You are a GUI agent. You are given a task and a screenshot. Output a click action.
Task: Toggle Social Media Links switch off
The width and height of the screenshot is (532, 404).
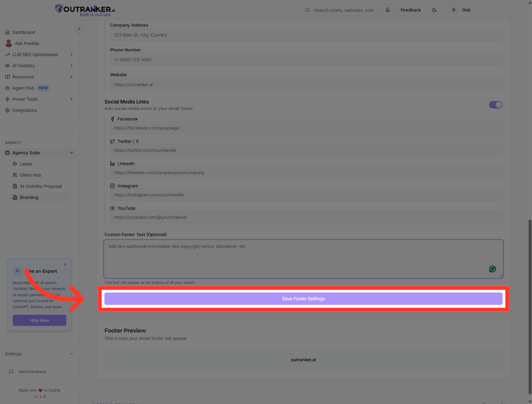point(496,105)
